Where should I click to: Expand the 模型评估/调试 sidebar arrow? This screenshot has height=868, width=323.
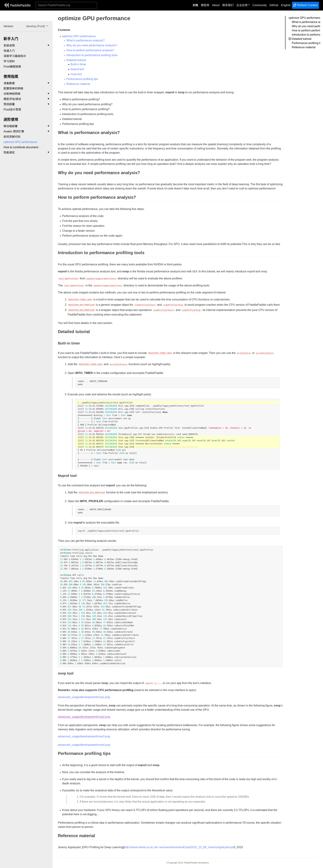(x=48, y=99)
